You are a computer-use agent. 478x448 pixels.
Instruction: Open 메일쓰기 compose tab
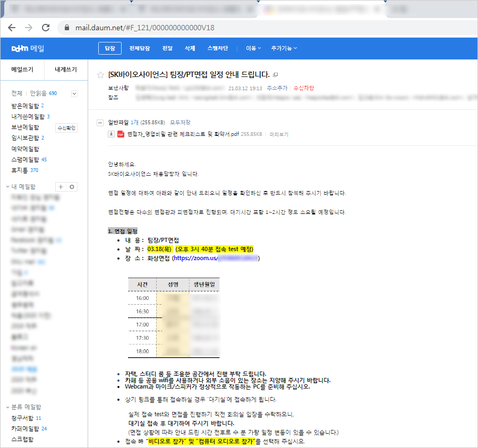coord(22,70)
